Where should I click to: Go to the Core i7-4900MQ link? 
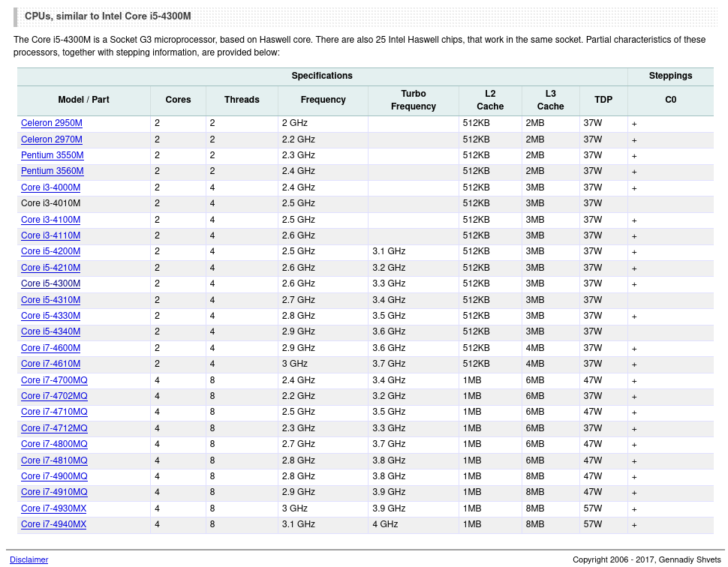tap(54, 476)
